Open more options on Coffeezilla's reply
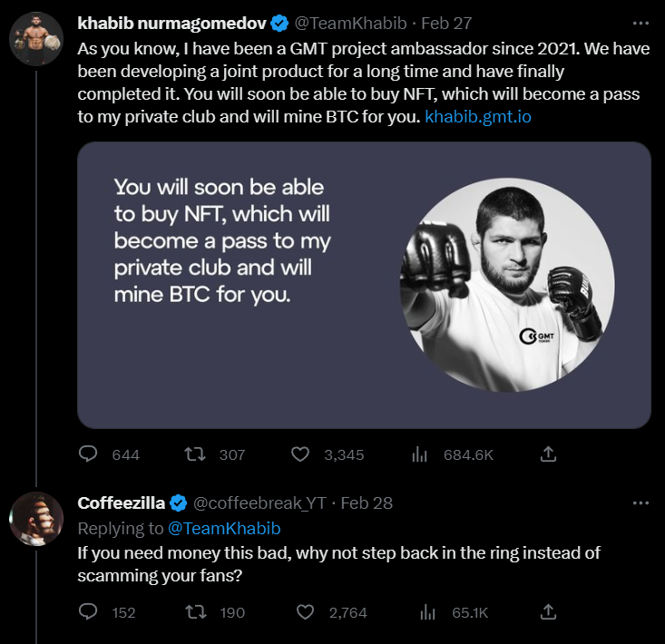 [641, 503]
